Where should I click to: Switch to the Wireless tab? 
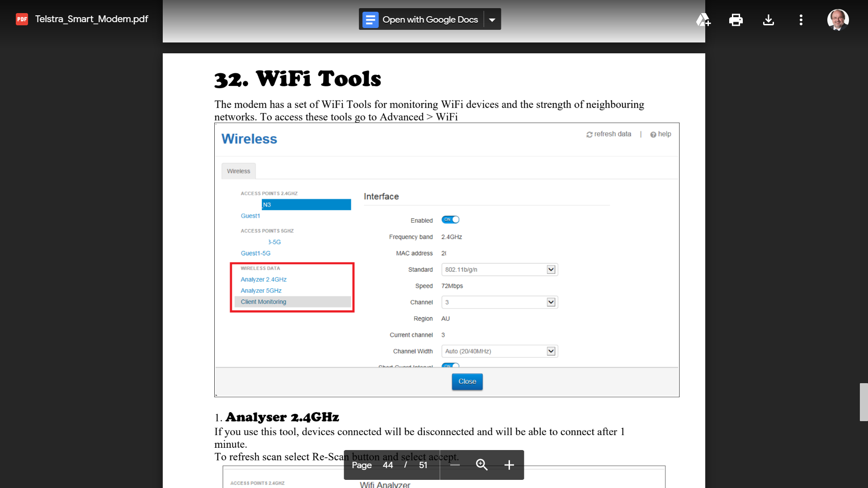(238, 171)
